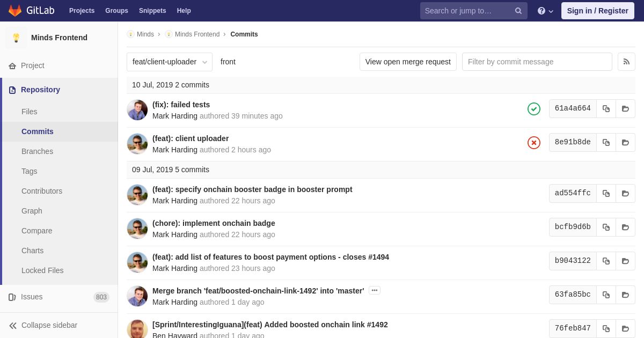This screenshot has height=338, width=644.
Task: Copy commit SHA ad554ffc
Action: click(606, 193)
